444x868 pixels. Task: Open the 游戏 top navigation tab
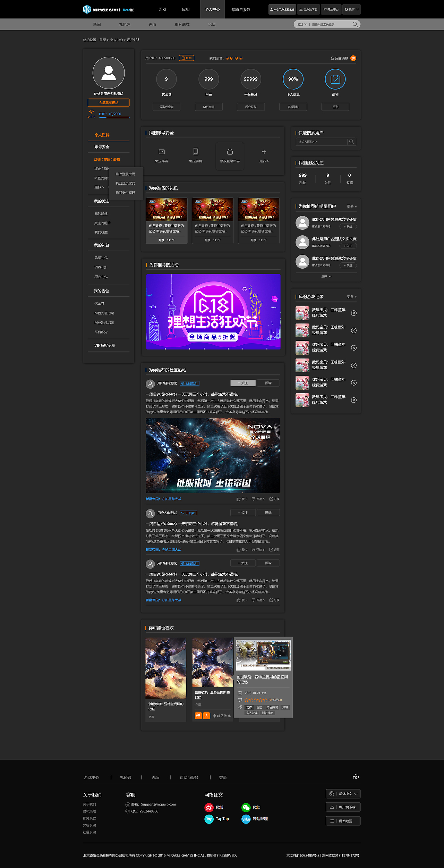pos(162,9)
